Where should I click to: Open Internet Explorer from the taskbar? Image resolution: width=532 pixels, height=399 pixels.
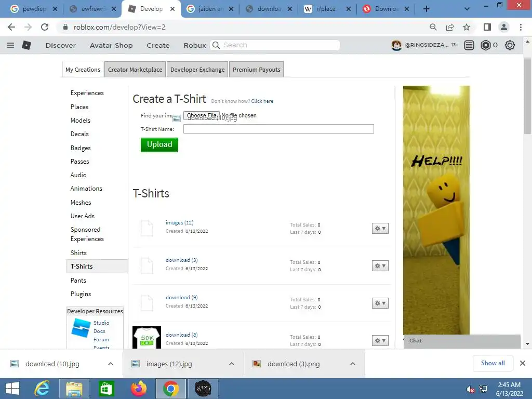(42, 389)
